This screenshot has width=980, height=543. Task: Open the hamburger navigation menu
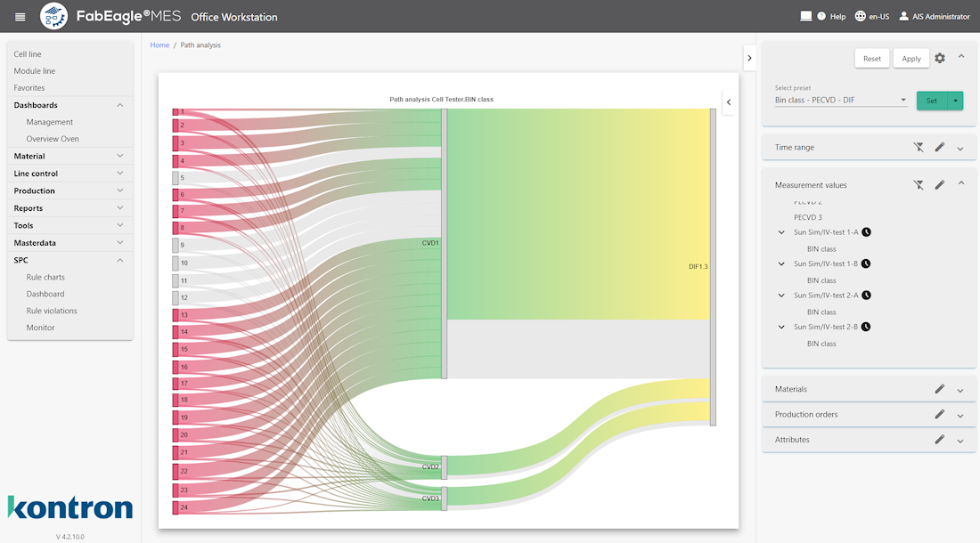[x=20, y=17]
